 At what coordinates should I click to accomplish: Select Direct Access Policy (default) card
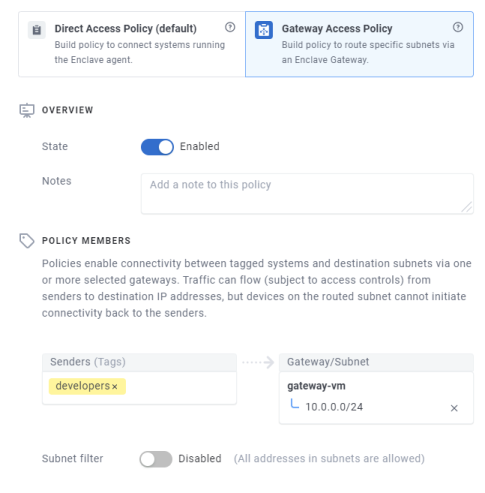click(132, 44)
